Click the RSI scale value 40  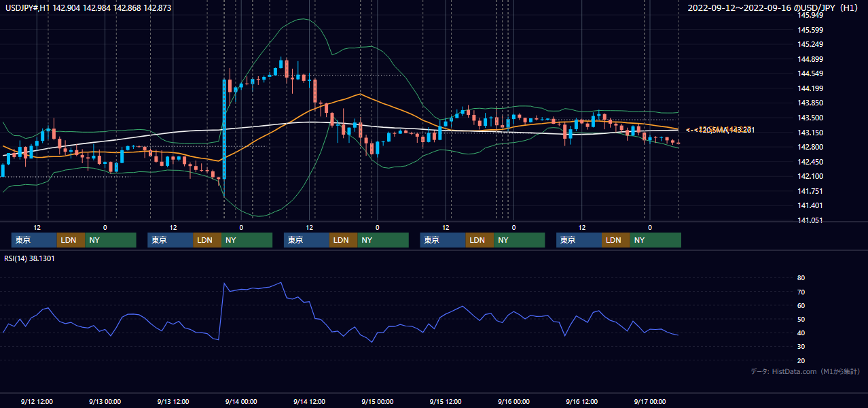[801, 333]
